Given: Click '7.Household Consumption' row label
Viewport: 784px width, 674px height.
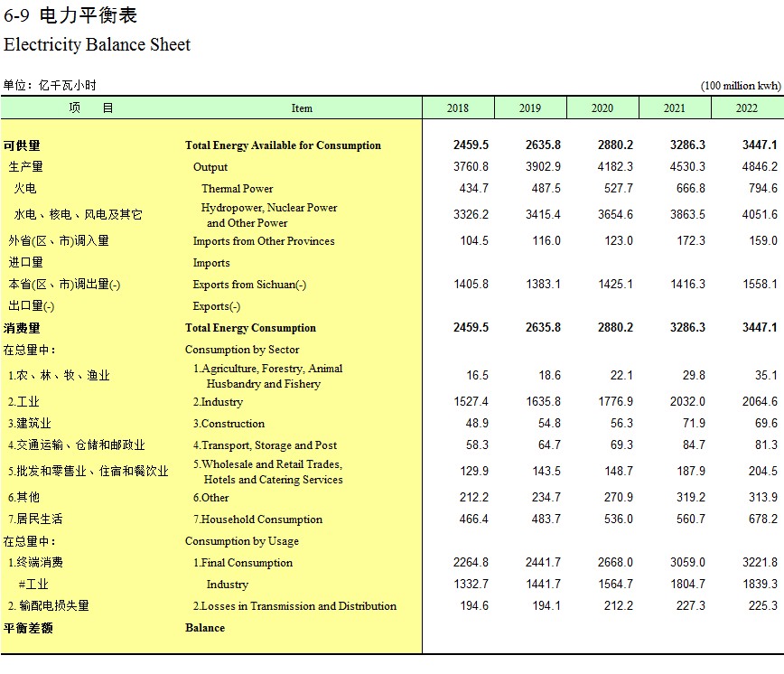Looking at the screenshot, I should [x=258, y=520].
